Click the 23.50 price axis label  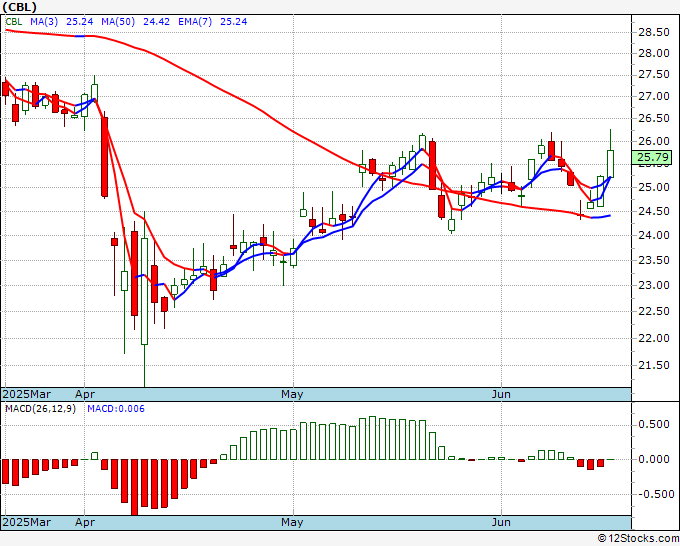(x=654, y=261)
